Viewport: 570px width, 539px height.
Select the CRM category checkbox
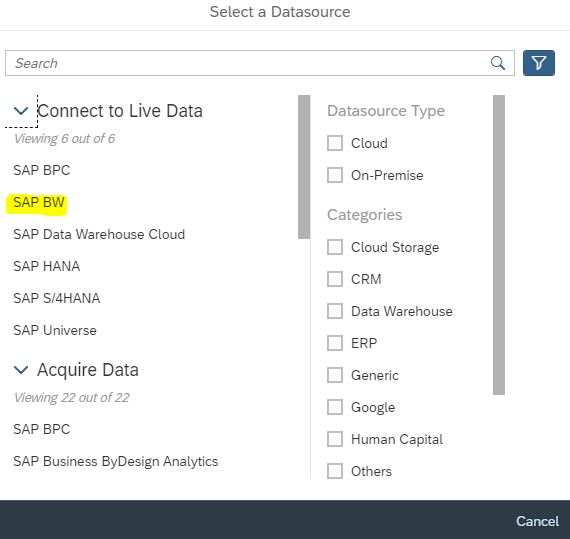point(334,279)
